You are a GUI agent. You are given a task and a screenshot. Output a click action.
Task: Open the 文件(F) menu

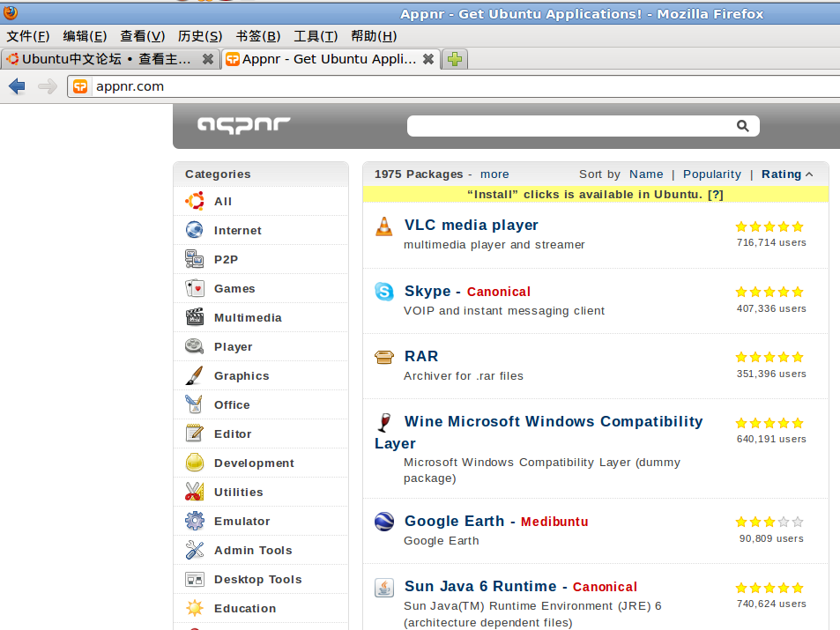point(28,36)
